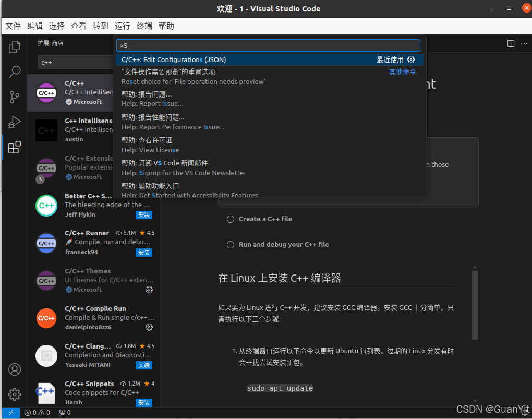Click the ports forwarded indicator in status bar
This screenshot has width=532, height=419.
(65, 413)
